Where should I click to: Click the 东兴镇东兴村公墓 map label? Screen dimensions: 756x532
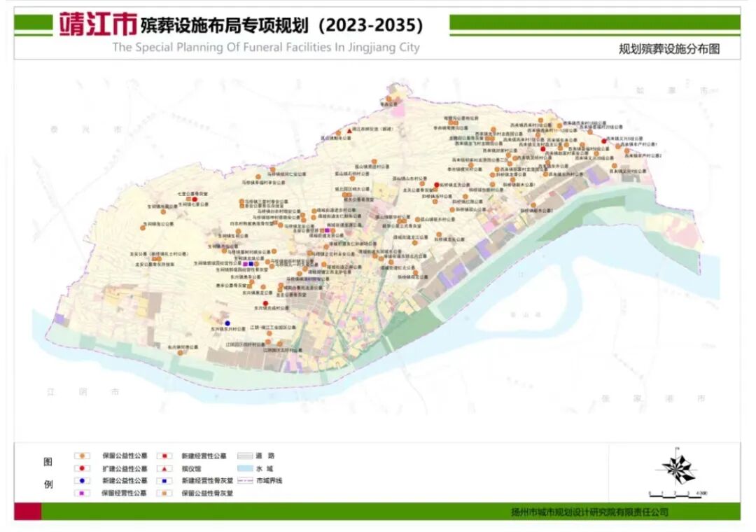228,329
